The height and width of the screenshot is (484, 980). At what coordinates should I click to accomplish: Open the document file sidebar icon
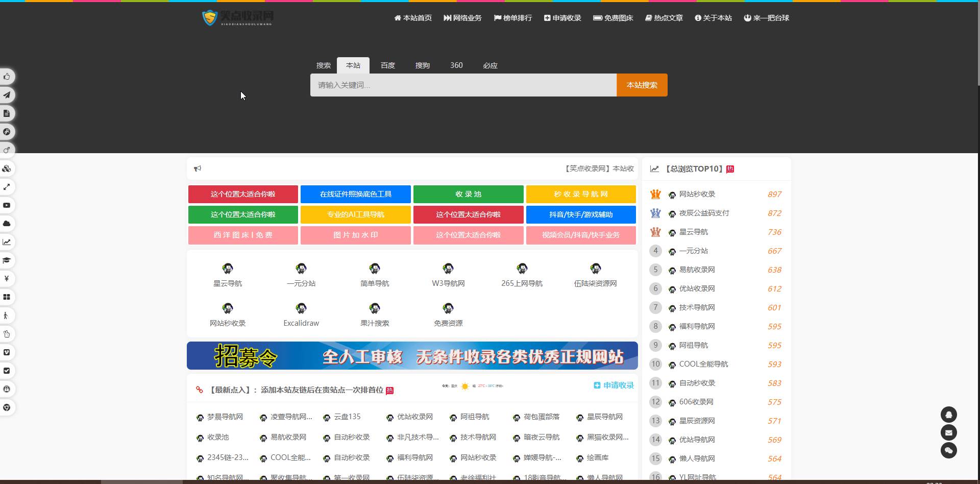click(7, 113)
